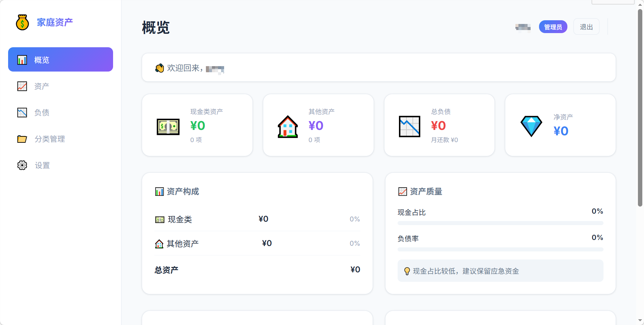
Task: Click the 净资产 card label
Action: click(x=563, y=117)
